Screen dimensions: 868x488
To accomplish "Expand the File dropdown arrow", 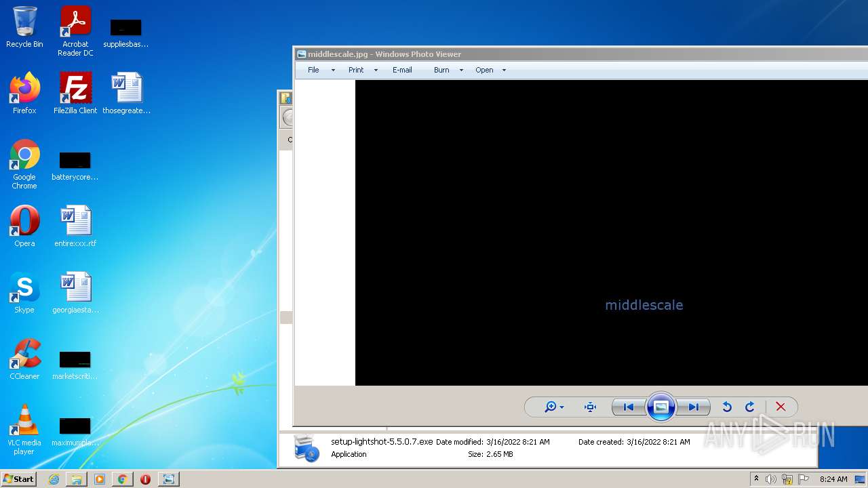I will pos(333,70).
